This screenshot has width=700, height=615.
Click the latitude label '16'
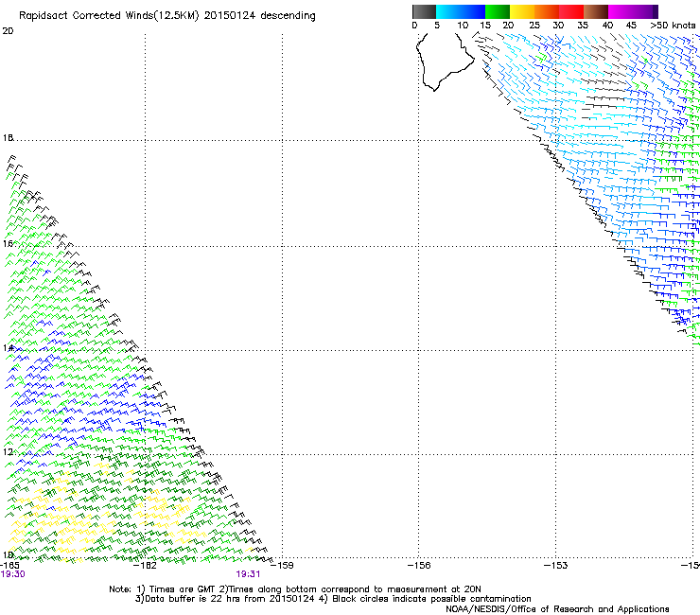point(8,243)
